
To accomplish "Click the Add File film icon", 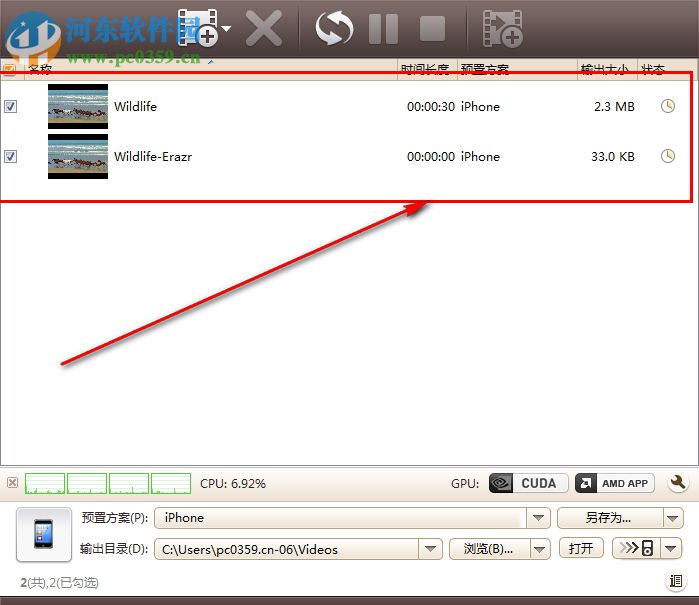I will [197, 29].
